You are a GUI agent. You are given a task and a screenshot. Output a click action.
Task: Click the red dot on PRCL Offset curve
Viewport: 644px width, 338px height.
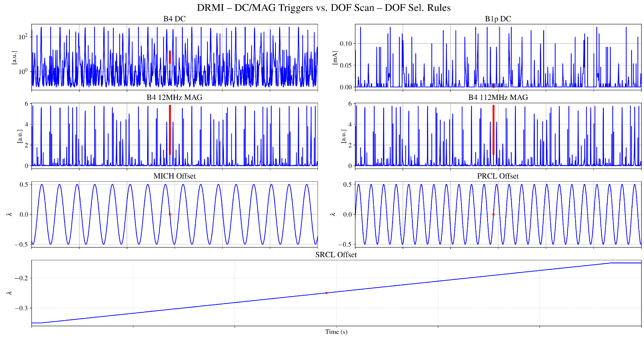(493, 214)
